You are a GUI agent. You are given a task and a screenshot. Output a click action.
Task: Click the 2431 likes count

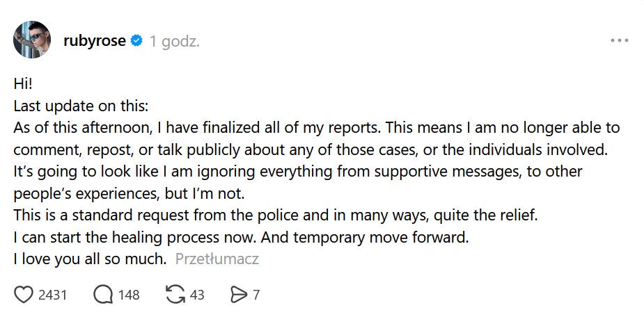click(52, 295)
